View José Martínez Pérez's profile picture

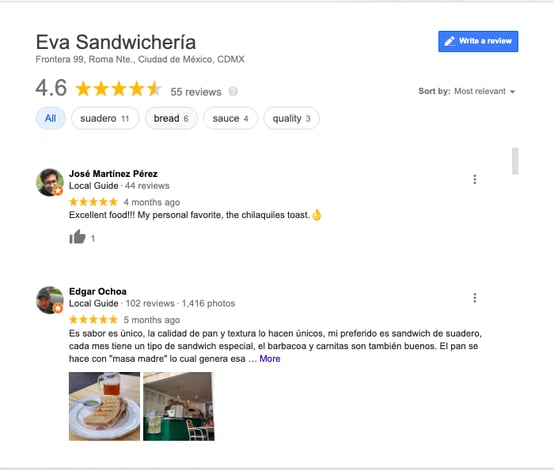(49, 182)
